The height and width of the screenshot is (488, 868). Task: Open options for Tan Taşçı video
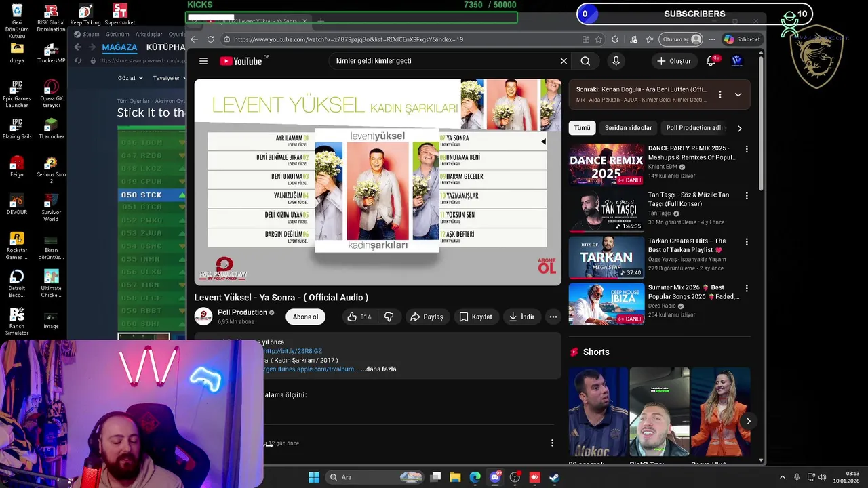click(x=747, y=196)
